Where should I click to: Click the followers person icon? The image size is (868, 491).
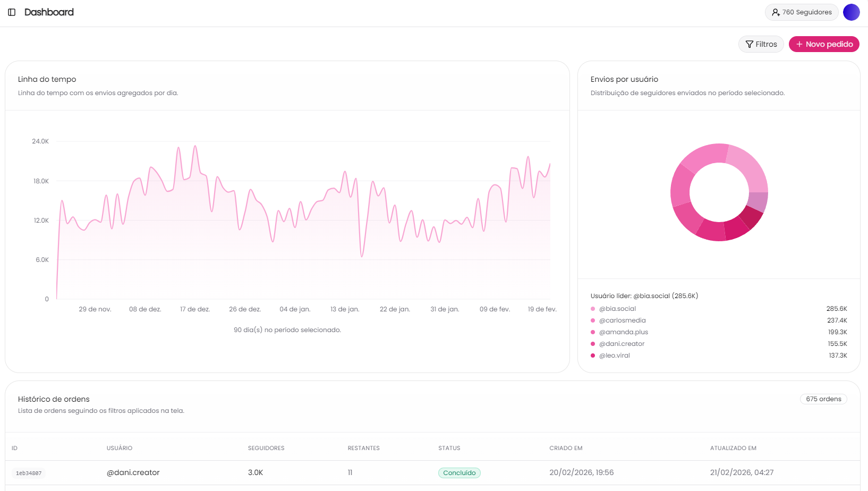tap(776, 12)
